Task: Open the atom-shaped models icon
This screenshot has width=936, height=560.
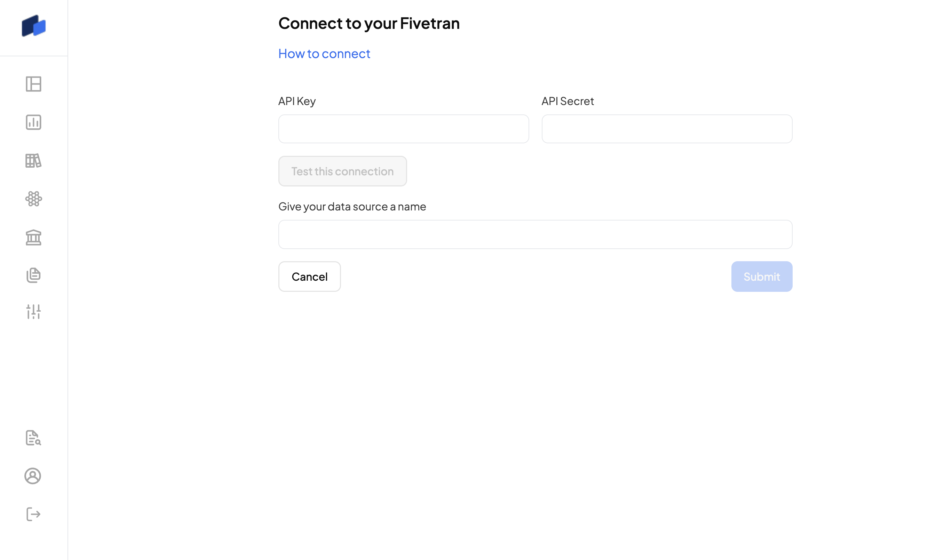Action: (34, 199)
